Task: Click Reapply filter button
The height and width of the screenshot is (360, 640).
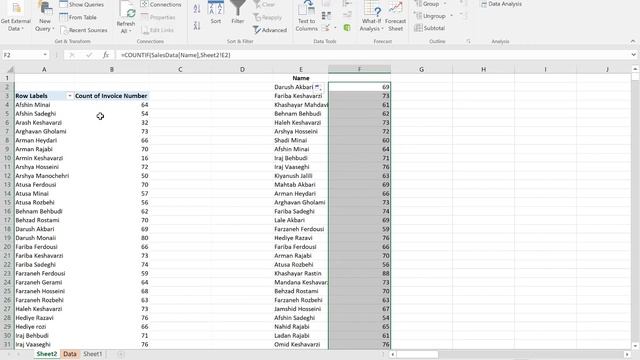Action: [268, 17]
